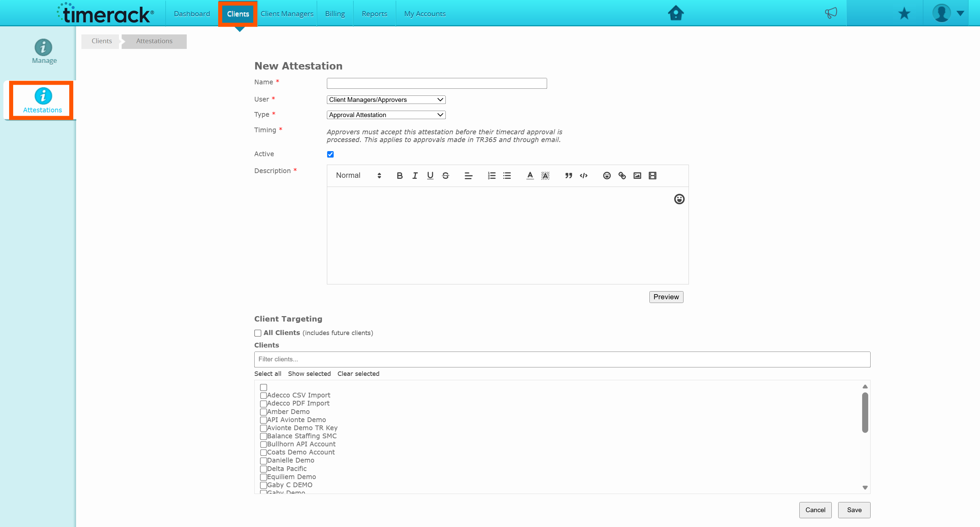Toggle bold formatting in description editor
The width and height of the screenshot is (980, 527).
click(x=399, y=175)
